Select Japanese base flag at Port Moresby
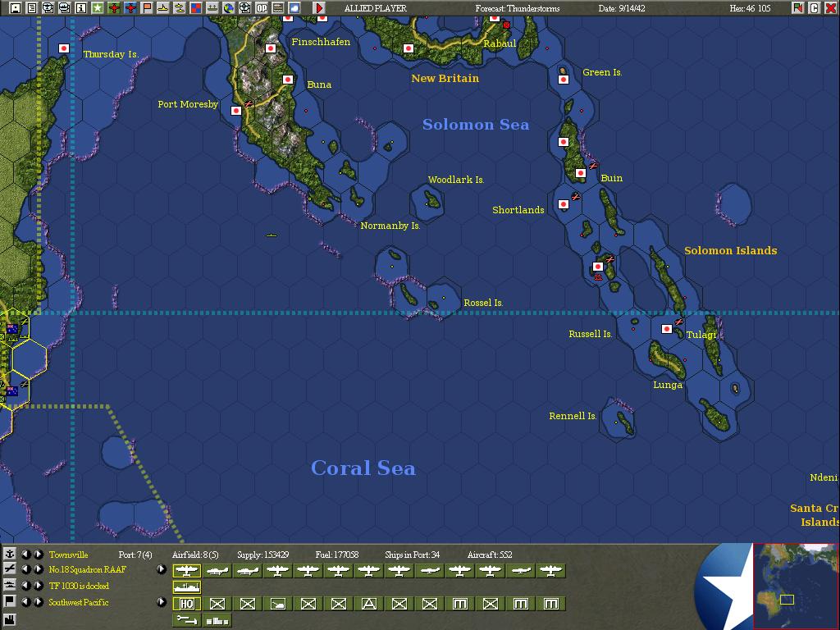 (235, 111)
